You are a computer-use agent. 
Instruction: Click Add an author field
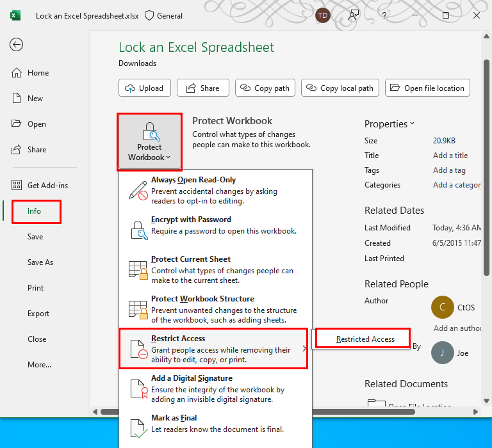pyautogui.click(x=457, y=328)
